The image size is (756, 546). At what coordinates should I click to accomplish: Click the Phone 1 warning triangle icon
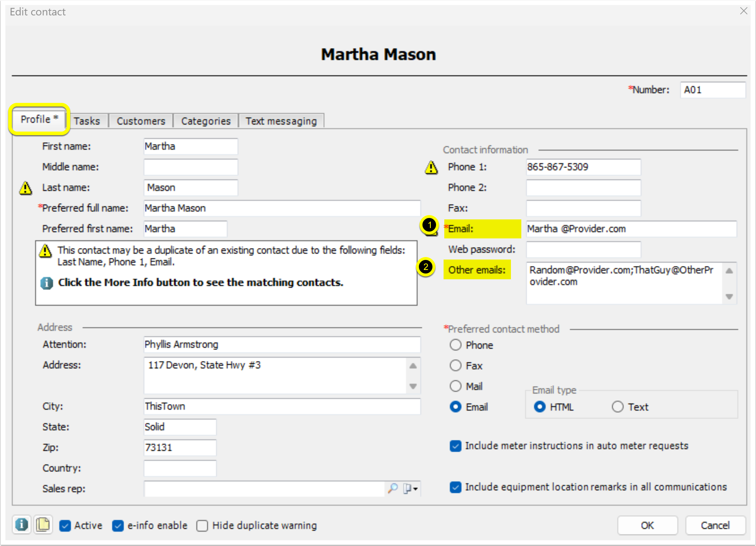(x=431, y=167)
